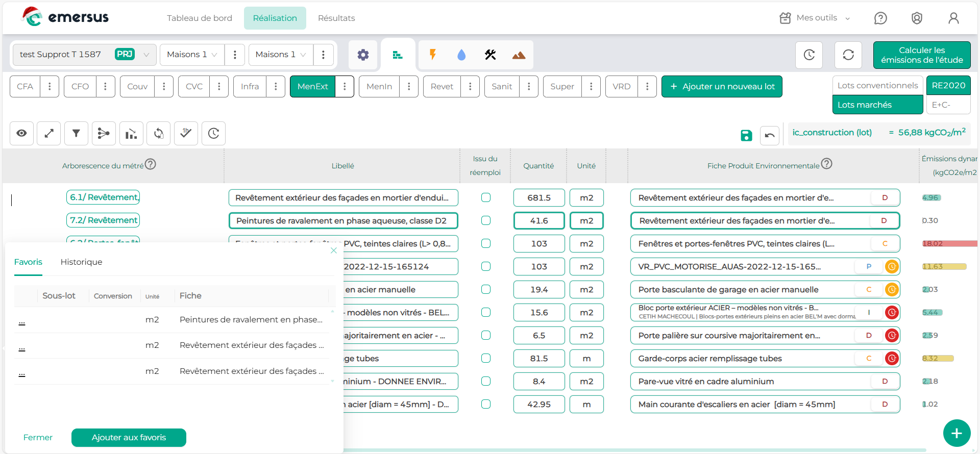
Task: Click the red 18.02 emissions bar
Action: [949, 243]
